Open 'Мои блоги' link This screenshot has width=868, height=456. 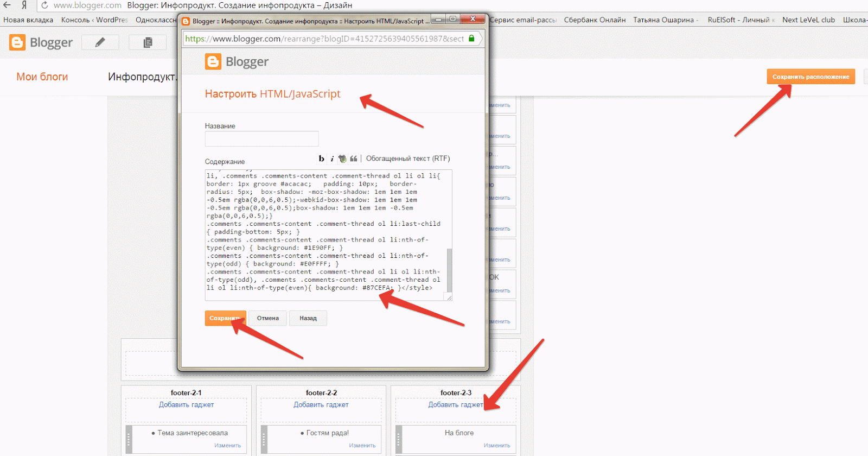pos(42,77)
